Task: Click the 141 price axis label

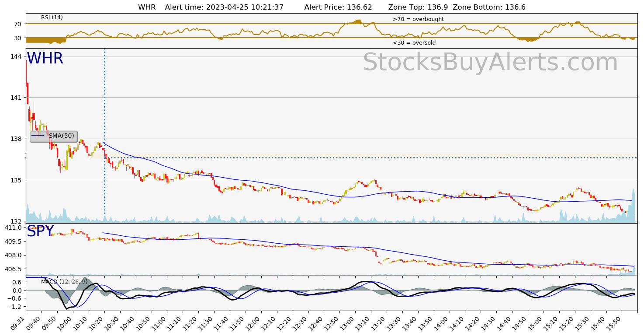Action: coord(17,98)
